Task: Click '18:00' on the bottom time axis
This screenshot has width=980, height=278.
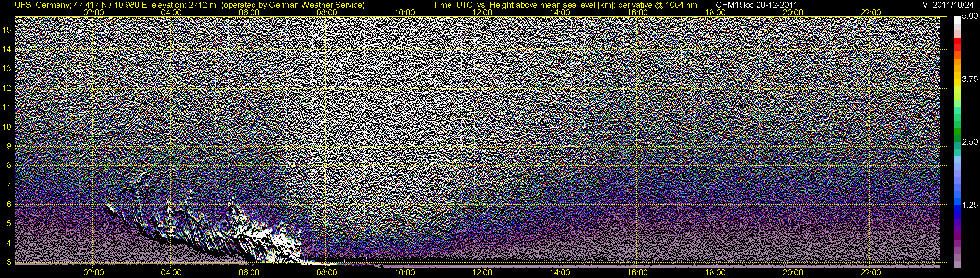Action: [715, 273]
